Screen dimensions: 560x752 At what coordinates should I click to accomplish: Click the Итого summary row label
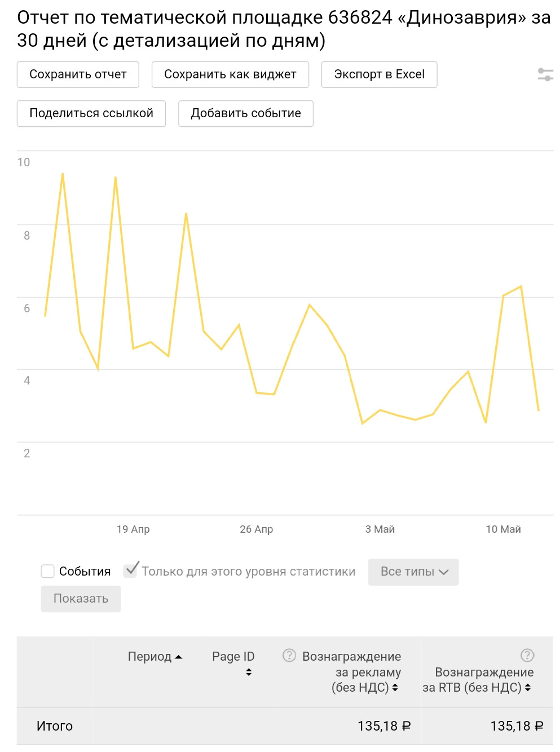click(x=55, y=726)
